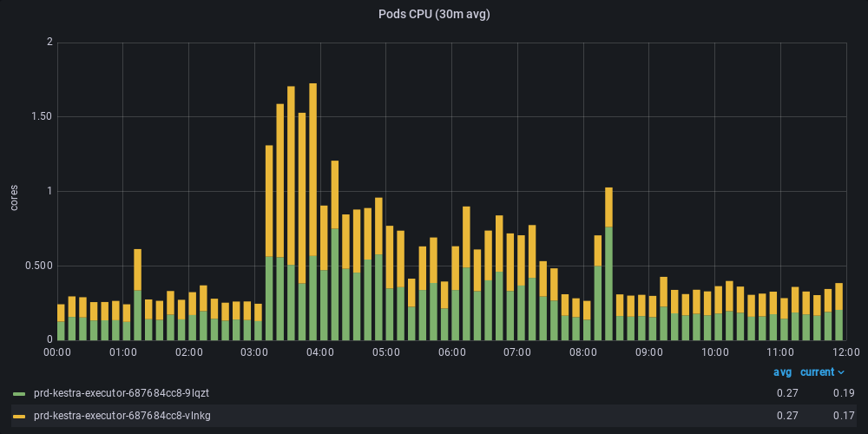Click the avg value for the 9lqzt row
The height and width of the screenshot is (434, 868).
click(x=786, y=393)
